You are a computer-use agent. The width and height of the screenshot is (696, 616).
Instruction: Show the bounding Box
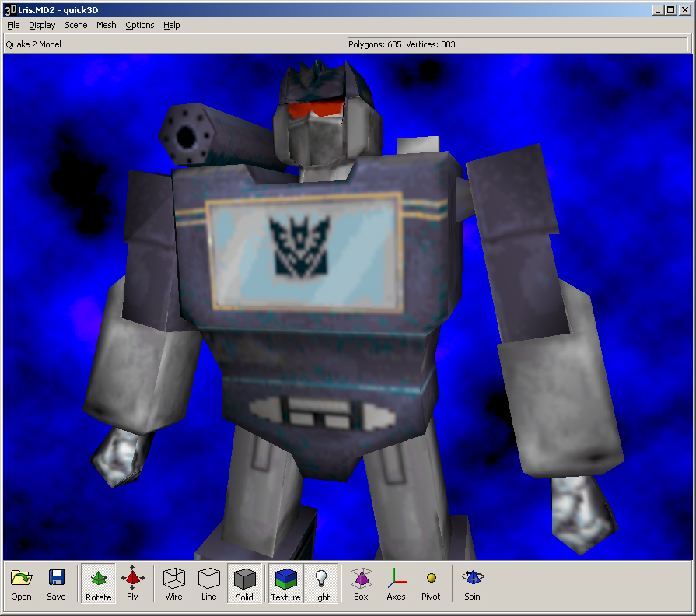click(362, 584)
